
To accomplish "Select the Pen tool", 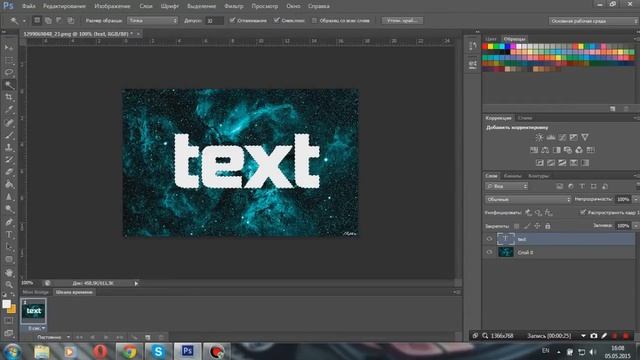I will [x=9, y=222].
